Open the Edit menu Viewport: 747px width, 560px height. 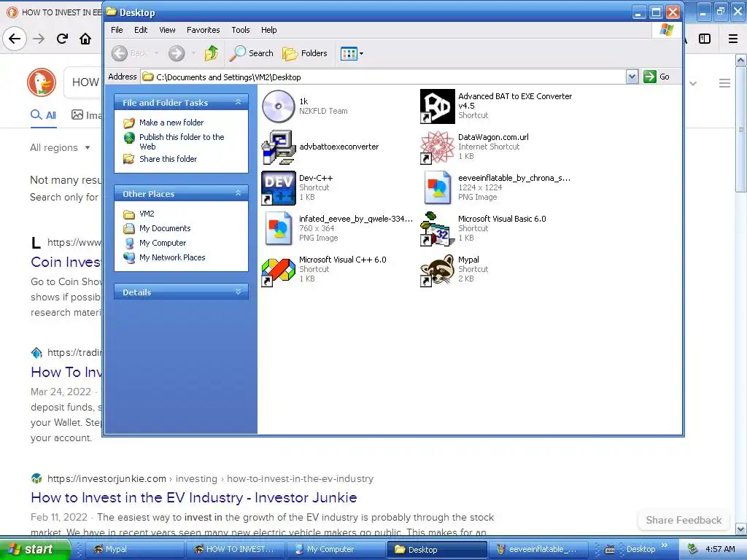click(x=141, y=30)
